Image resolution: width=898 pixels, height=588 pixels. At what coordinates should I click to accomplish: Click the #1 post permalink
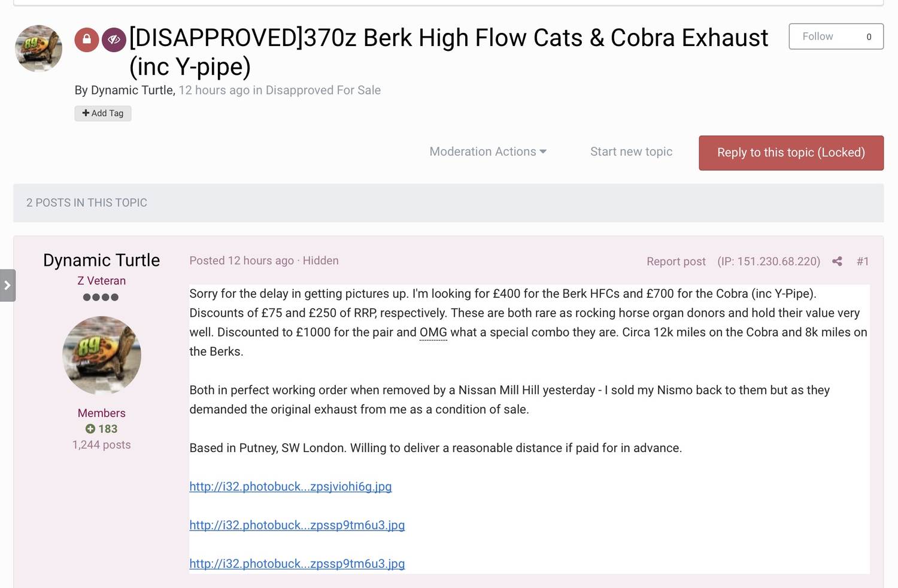tap(862, 261)
